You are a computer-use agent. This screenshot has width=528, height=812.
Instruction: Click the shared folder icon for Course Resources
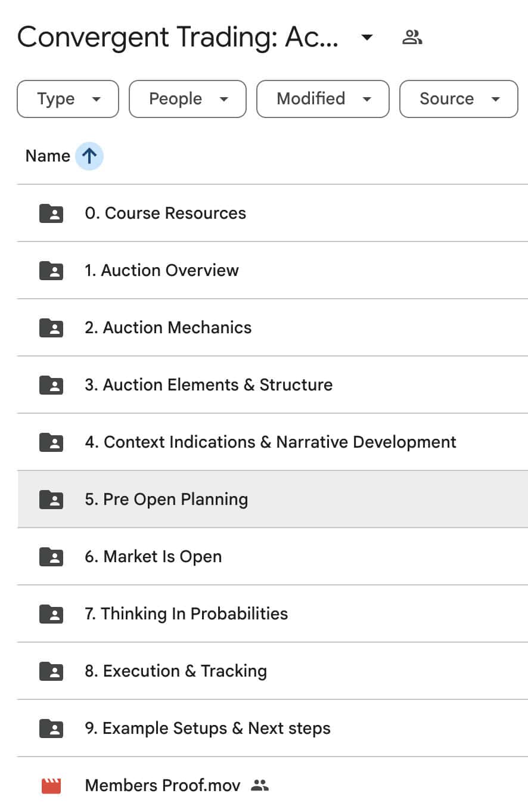(x=51, y=213)
